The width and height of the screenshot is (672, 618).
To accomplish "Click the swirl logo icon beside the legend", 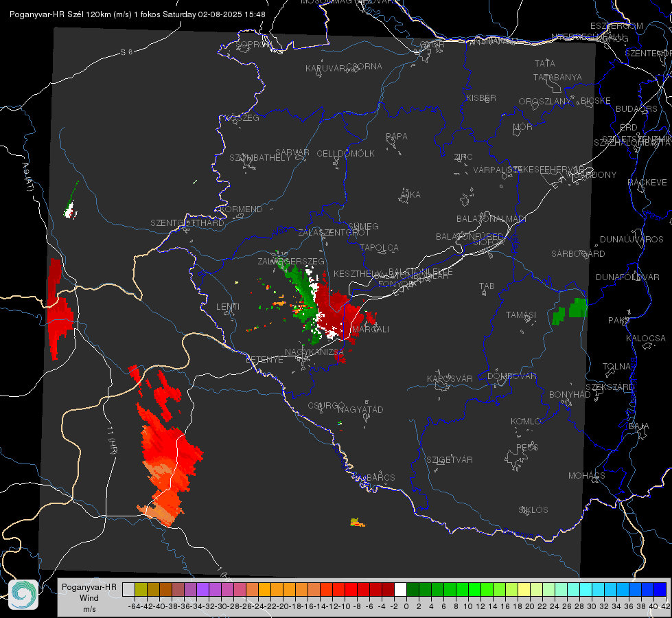I will point(23,595).
